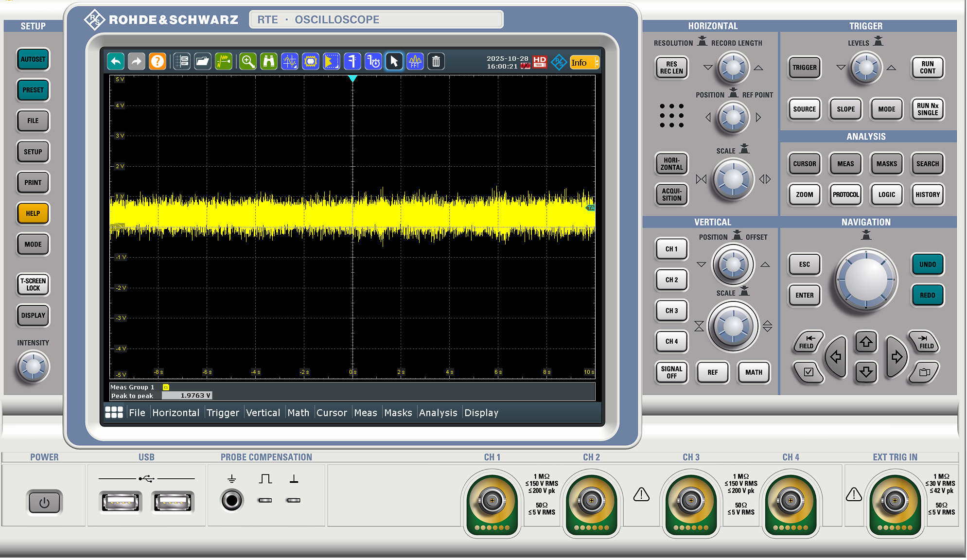Open the Trigger menu

click(x=223, y=413)
